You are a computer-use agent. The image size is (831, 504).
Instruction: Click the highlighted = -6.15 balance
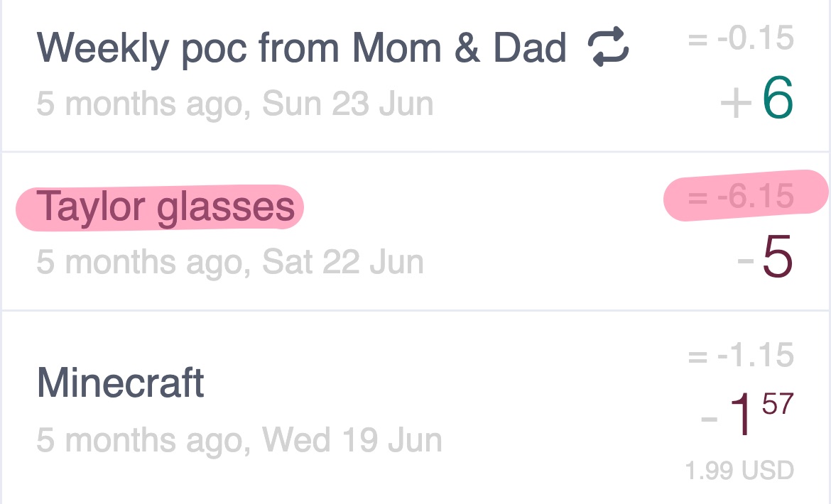pyautogui.click(x=741, y=197)
